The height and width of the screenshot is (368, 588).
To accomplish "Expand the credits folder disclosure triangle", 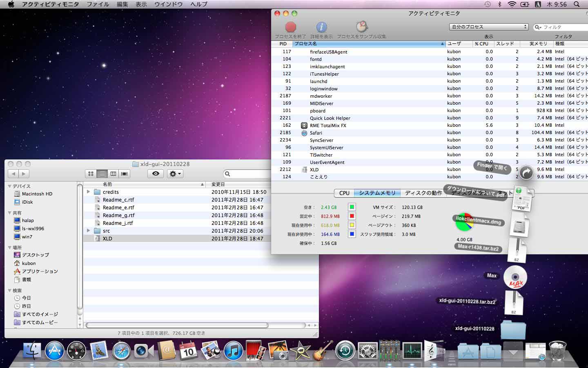I will tap(88, 192).
